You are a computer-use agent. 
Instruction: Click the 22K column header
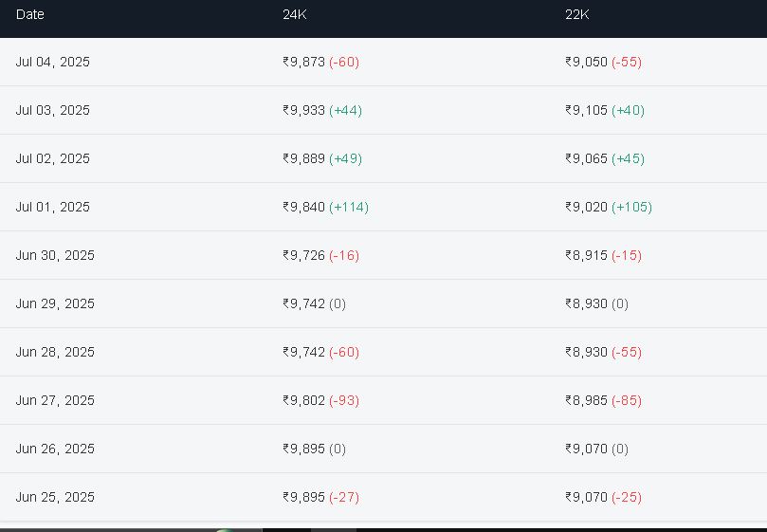(576, 14)
